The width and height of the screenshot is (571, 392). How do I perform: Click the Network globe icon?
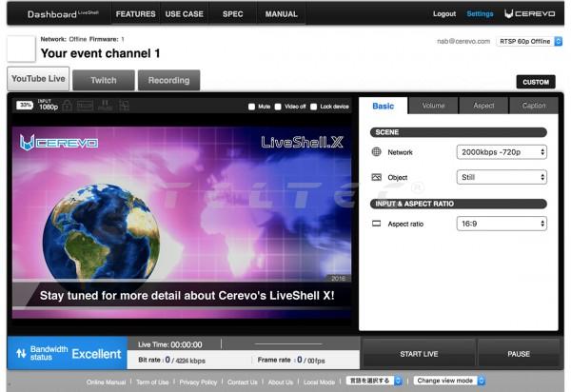pyautogui.click(x=377, y=152)
